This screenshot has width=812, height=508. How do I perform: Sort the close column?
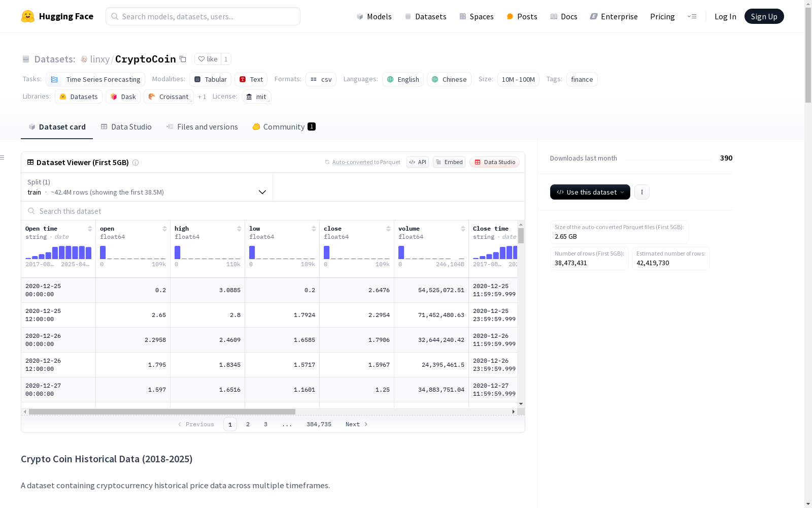tap(388, 229)
